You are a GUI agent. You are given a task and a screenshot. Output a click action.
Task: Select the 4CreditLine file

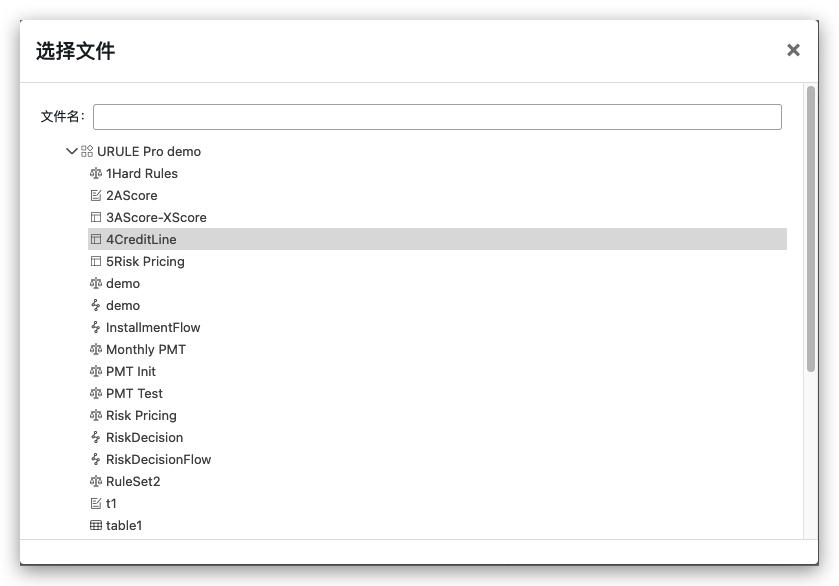pyautogui.click(x=141, y=240)
